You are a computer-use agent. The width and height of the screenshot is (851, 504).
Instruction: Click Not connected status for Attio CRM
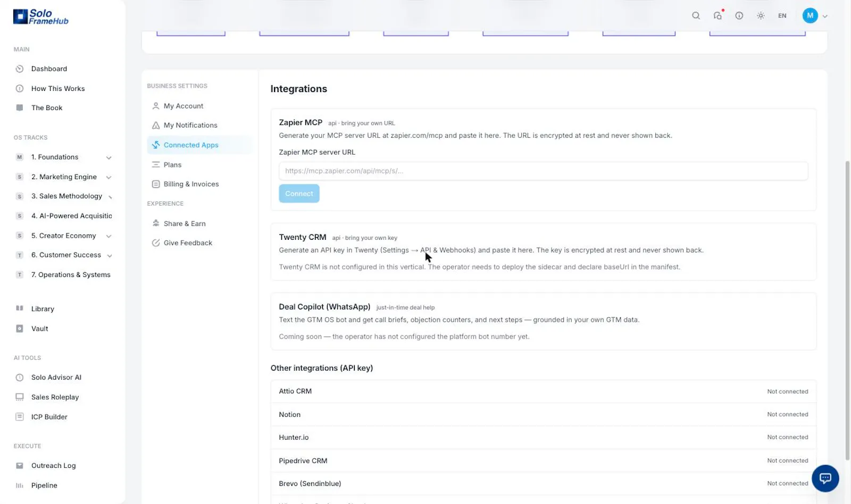click(x=787, y=391)
